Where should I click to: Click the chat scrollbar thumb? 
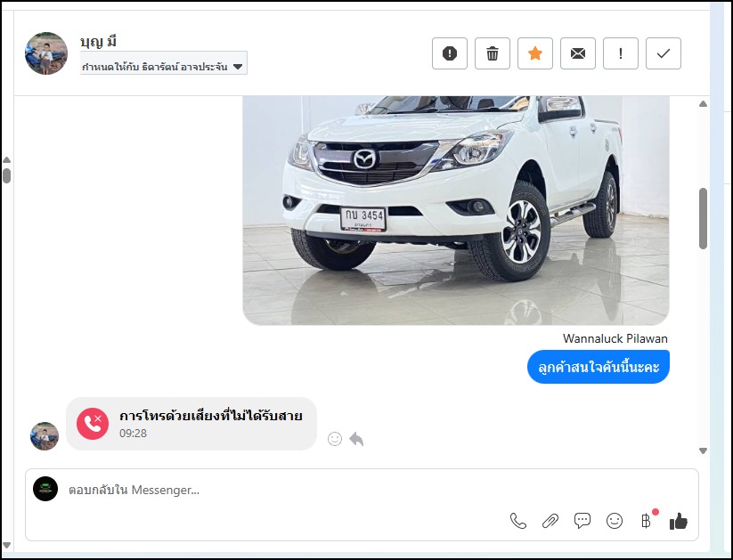[x=703, y=219]
